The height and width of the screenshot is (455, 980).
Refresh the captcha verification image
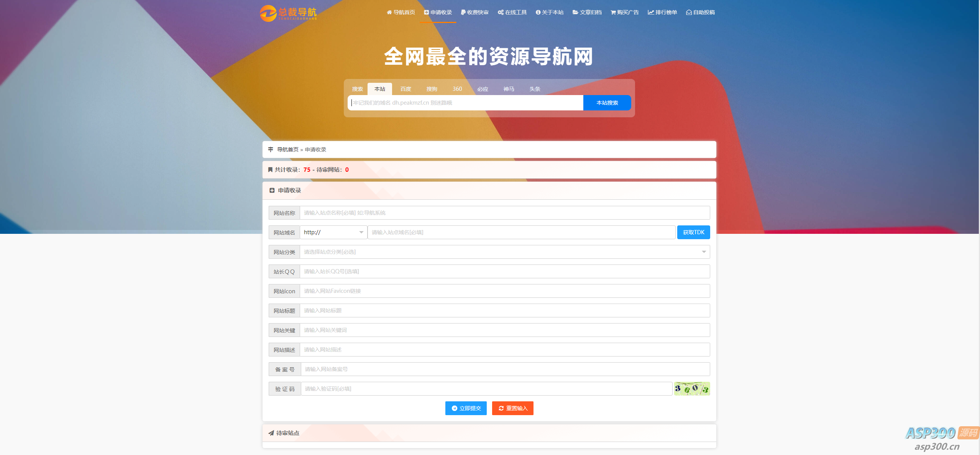[691, 388]
